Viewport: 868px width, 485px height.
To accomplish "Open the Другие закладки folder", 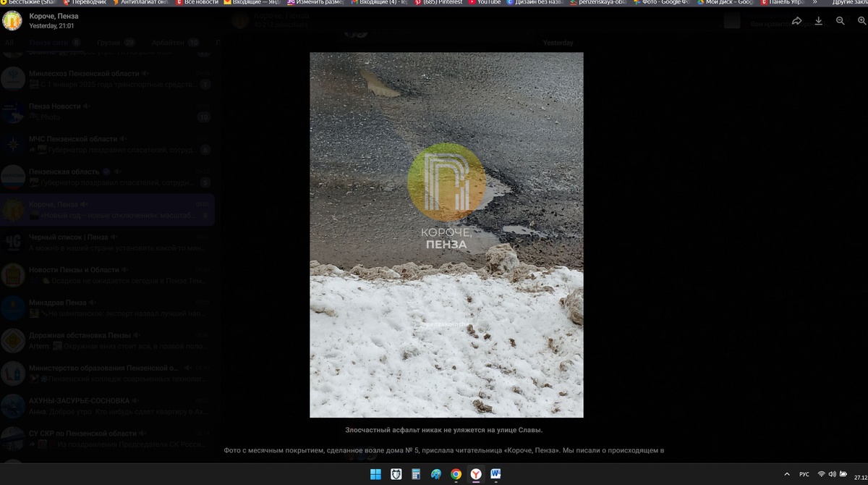I will [x=850, y=3].
